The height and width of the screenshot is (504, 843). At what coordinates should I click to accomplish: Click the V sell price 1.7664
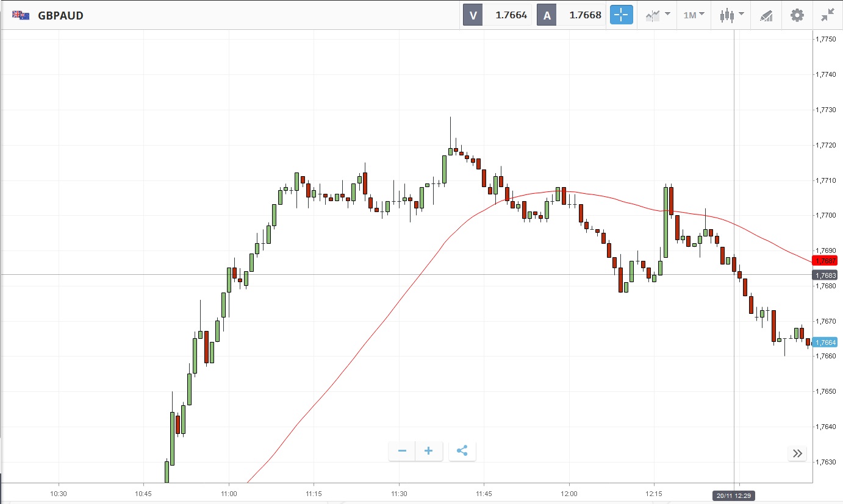pyautogui.click(x=511, y=15)
